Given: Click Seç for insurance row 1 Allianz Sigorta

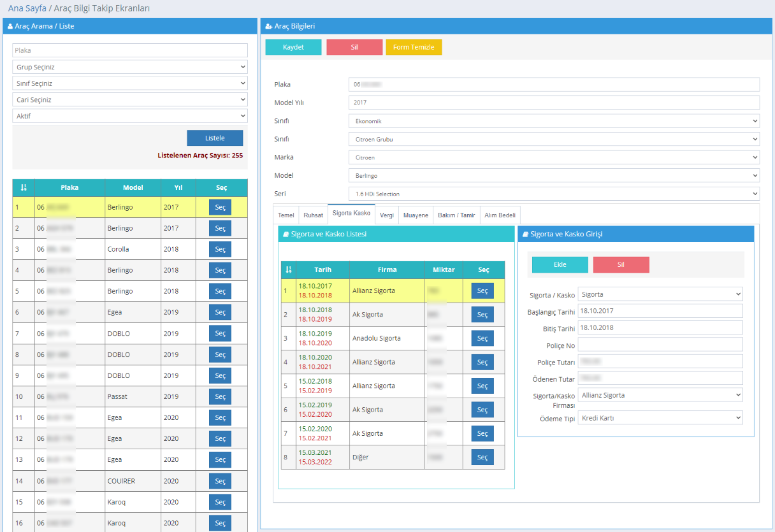Looking at the screenshot, I should click(x=482, y=291).
